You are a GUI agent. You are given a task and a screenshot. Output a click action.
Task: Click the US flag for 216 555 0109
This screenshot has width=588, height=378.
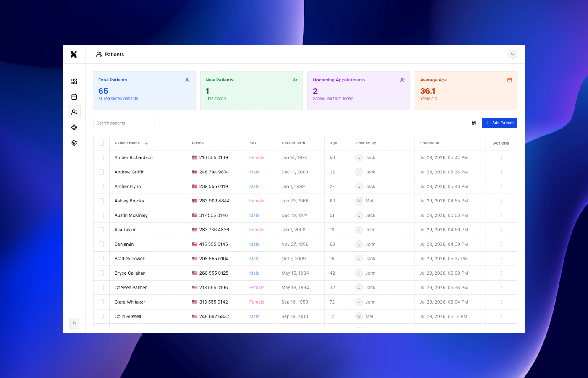point(194,157)
